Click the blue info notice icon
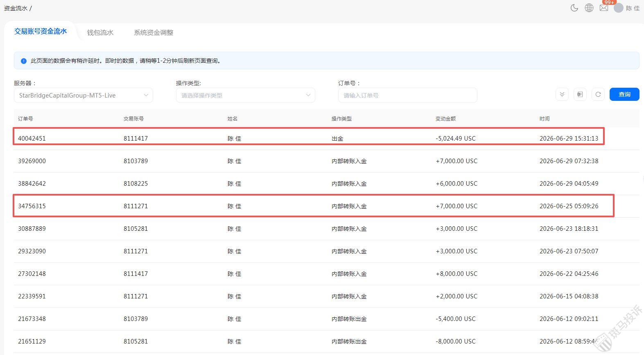This screenshot has width=644, height=355. pos(24,61)
